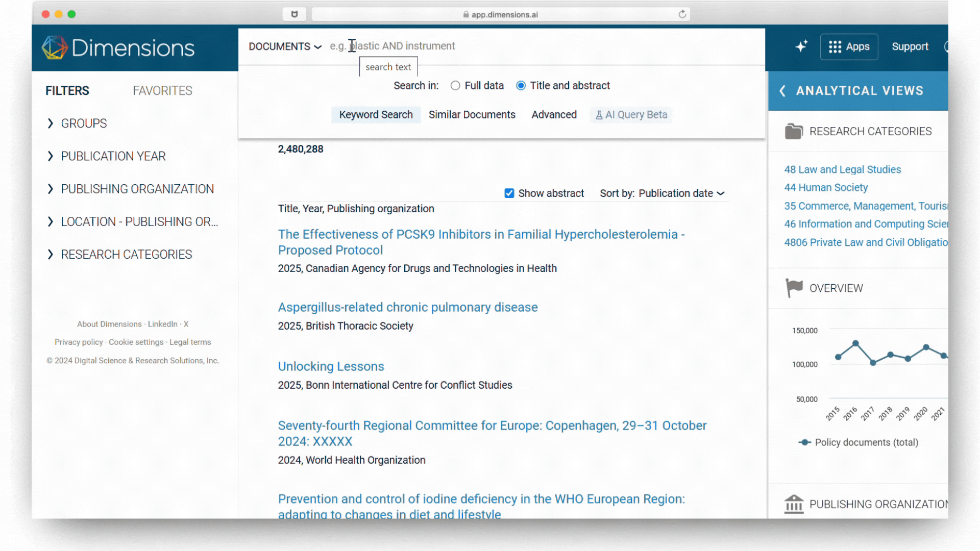The width and height of the screenshot is (980, 551).
Task: Select Title and abstract radio button
Action: [x=521, y=86]
